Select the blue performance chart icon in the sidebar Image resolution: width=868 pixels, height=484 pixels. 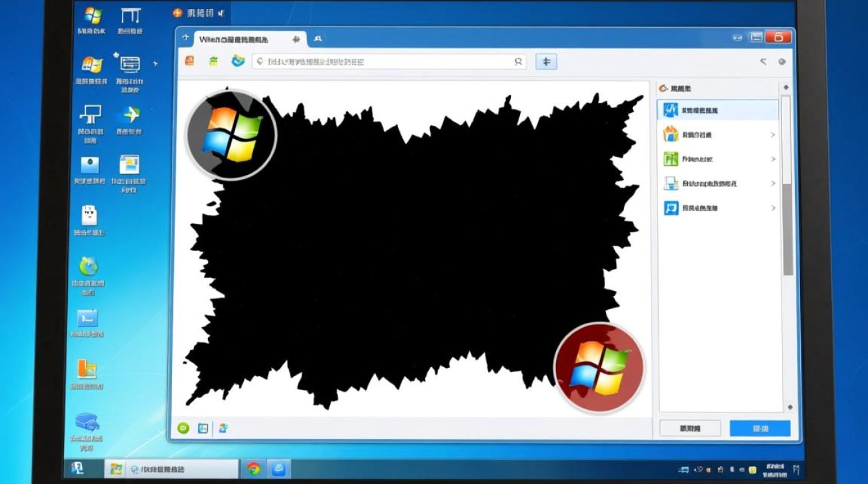tap(672, 110)
